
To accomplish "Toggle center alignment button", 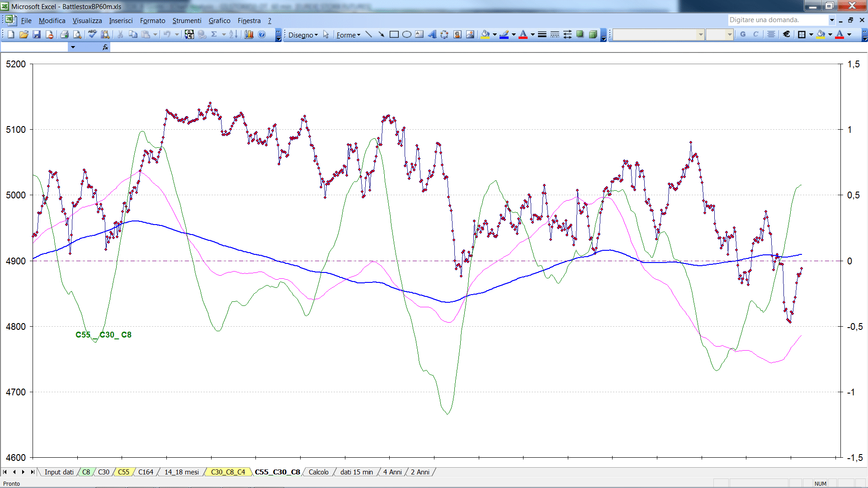I will pyautogui.click(x=771, y=34).
